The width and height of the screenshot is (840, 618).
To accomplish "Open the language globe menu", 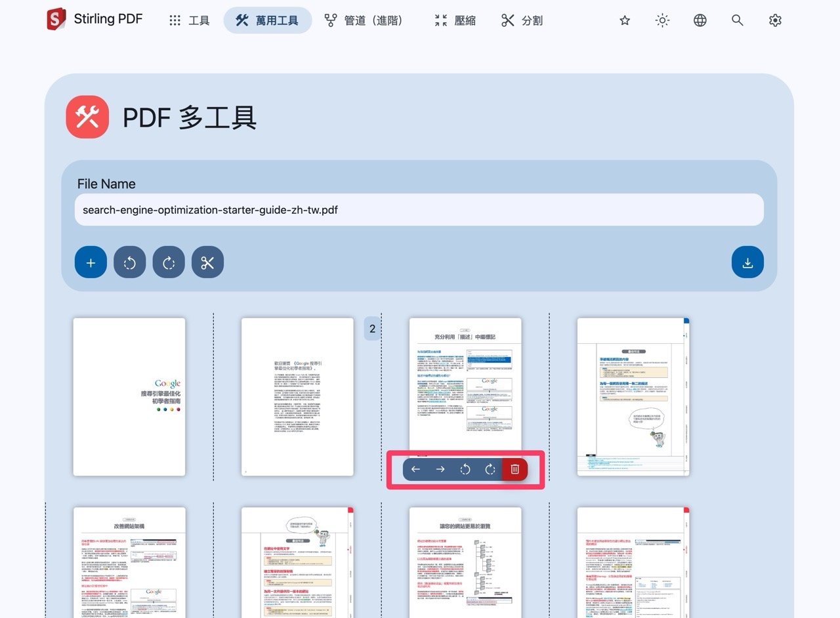I will (x=700, y=20).
